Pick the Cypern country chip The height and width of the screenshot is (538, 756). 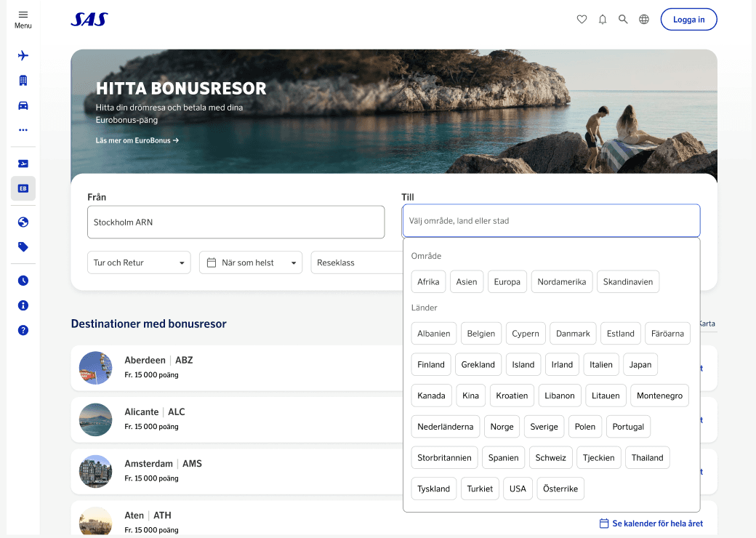(x=526, y=334)
